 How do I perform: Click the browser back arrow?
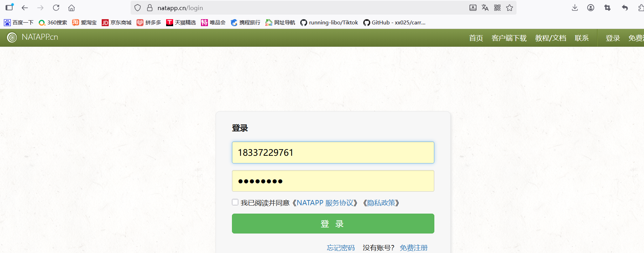(25, 8)
